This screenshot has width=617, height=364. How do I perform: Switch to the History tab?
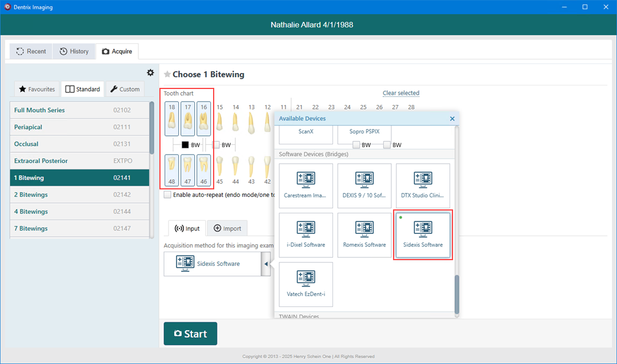pos(74,51)
